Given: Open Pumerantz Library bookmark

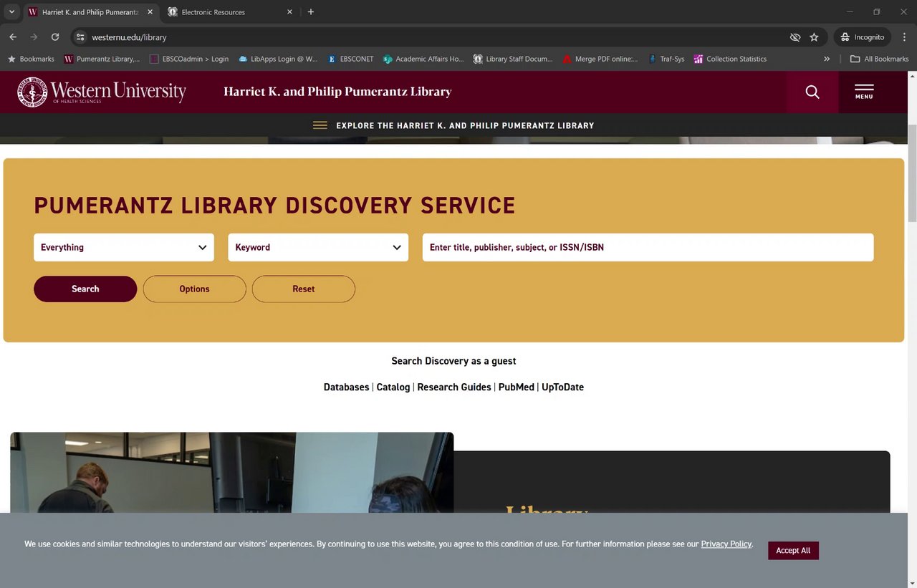Looking at the screenshot, I should tap(102, 59).
